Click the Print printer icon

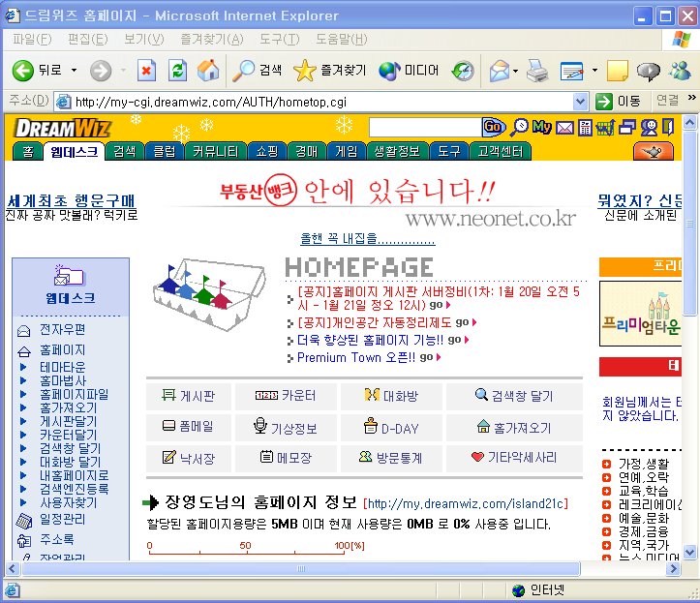point(537,71)
